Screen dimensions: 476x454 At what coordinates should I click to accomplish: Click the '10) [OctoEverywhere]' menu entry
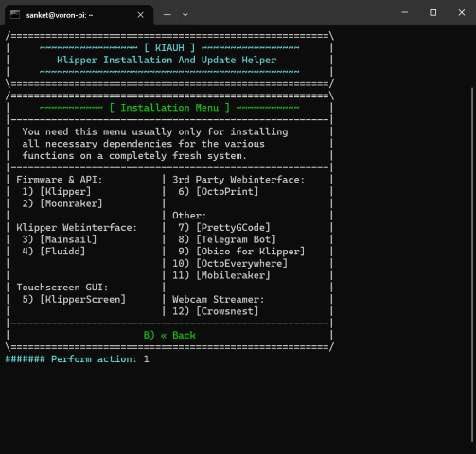pyautogui.click(x=230, y=263)
